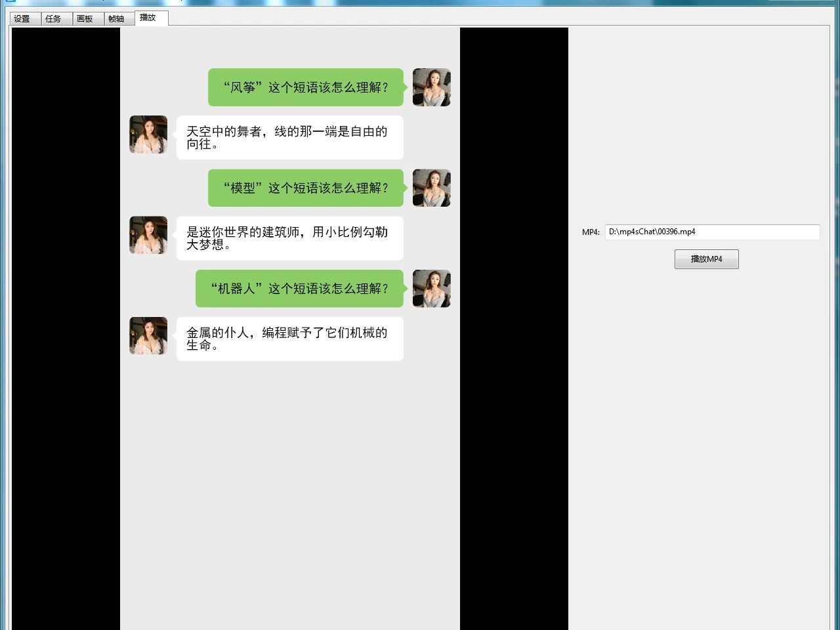Open the 设置 tab

coord(25,18)
